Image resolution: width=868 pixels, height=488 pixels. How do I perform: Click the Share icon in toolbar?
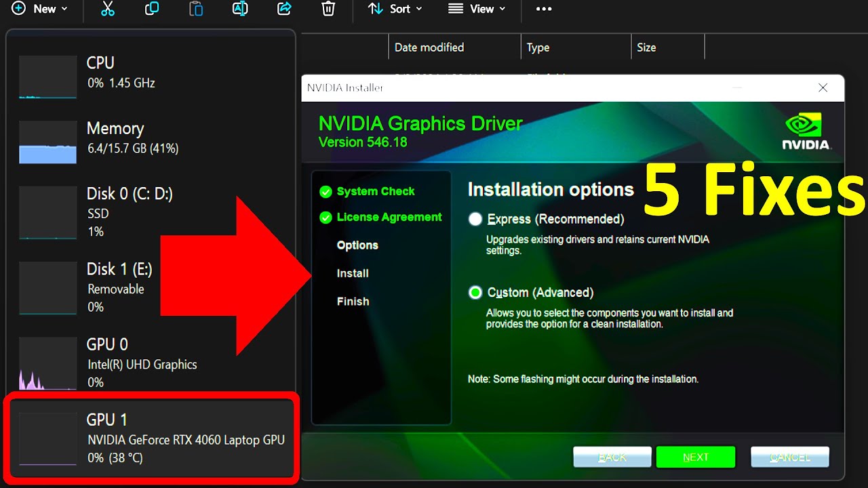pyautogui.click(x=284, y=9)
